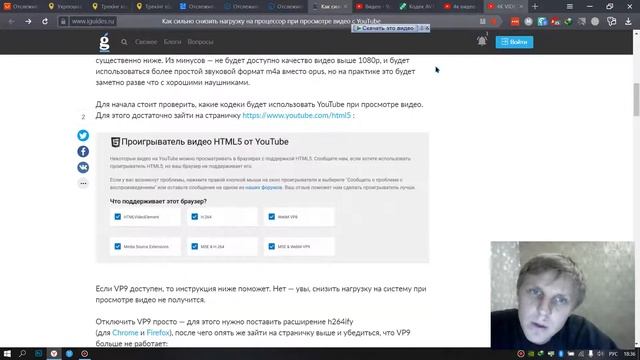Screen dimensions: 640x360
Task: Click the system clock in the tray
Action: [629, 354]
